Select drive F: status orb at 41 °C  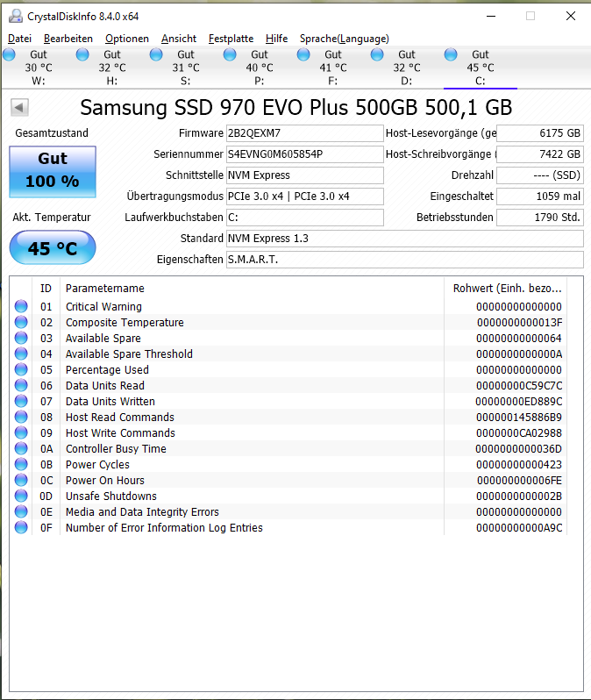pyautogui.click(x=303, y=55)
